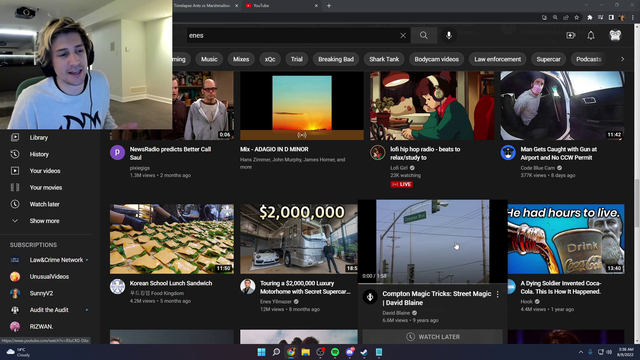640x360 pixels.
Task: Click the WATCH LATER button
Action: tap(433, 337)
